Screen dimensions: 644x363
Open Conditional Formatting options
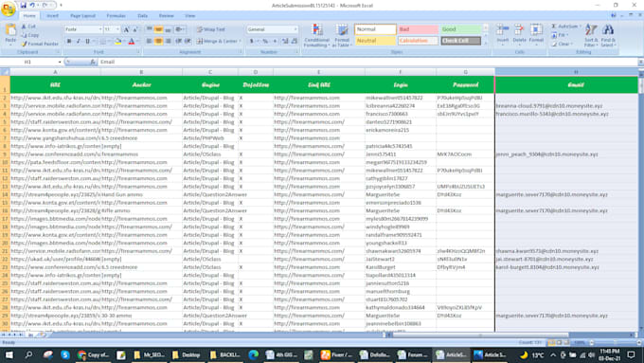point(316,35)
